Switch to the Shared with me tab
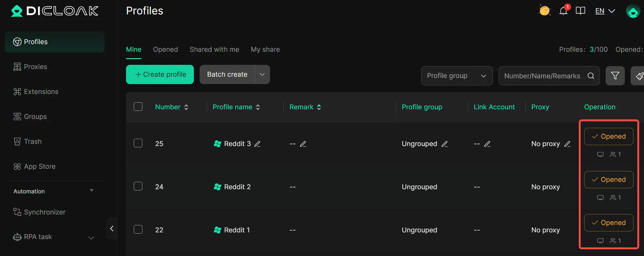This screenshot has height=256, width=644. point(214,50)
